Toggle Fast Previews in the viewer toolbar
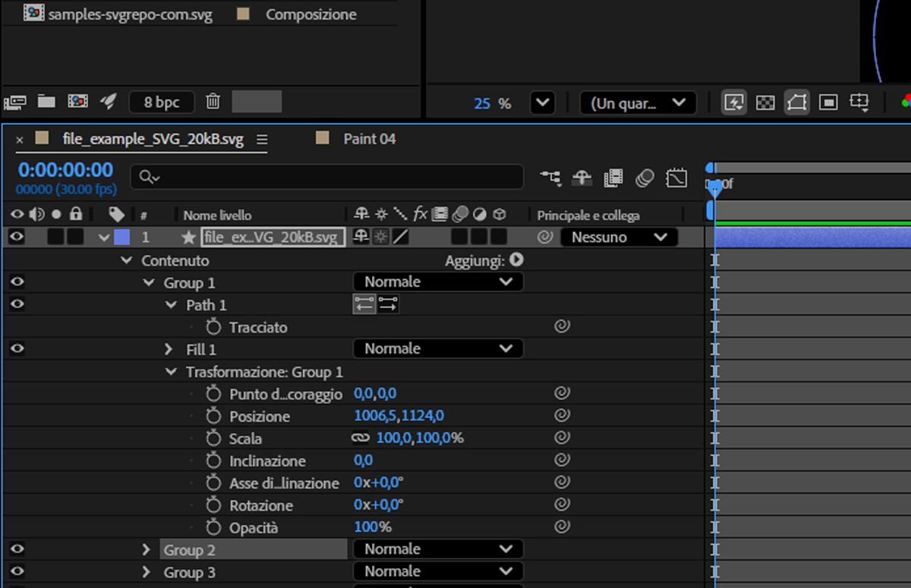This screenshot has height=588, width=911. click(x=734, y=102)
